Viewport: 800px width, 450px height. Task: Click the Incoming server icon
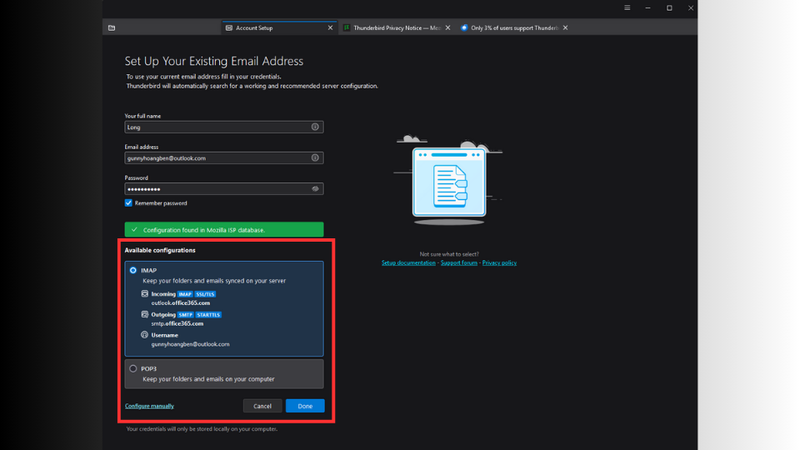pyautogui.click(x=145, y=294)
